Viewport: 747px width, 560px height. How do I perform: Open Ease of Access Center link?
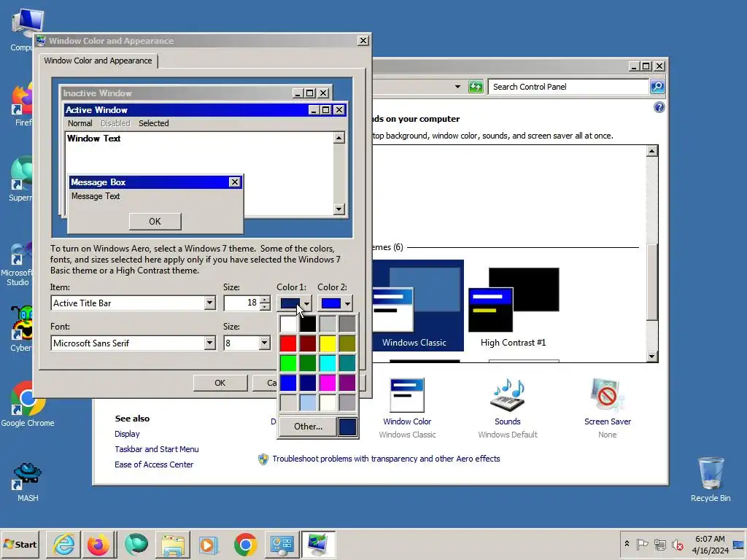point(154,464)
